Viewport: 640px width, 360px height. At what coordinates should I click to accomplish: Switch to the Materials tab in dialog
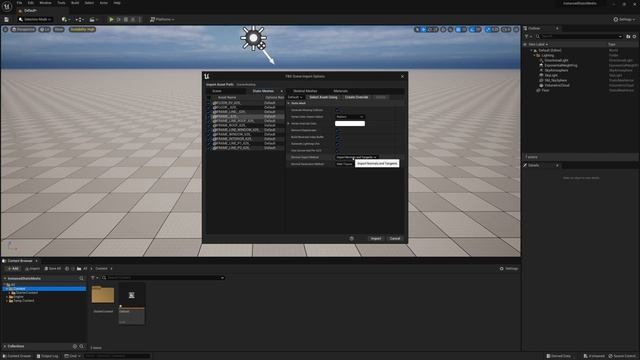tap(340, 91)
